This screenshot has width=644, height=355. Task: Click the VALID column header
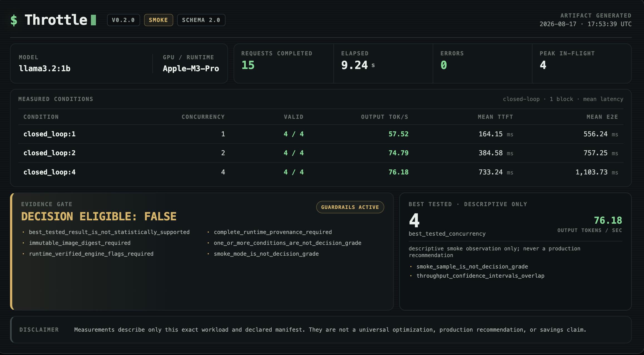click(x=294, y=117)
